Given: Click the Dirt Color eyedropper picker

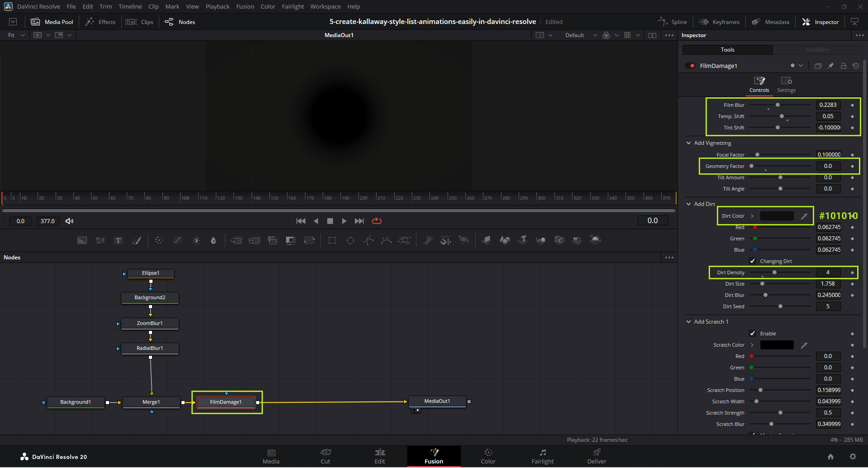Looking at the screenshot, I should pos(804,216).
